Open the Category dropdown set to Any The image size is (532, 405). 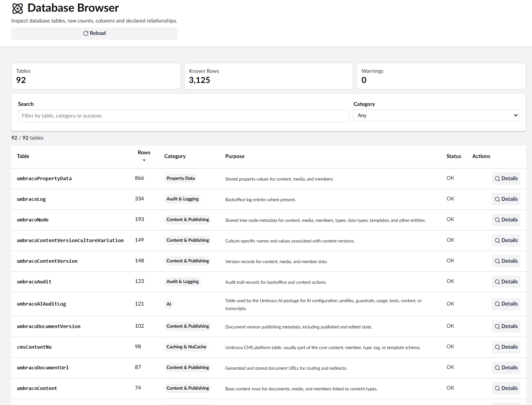436,115
